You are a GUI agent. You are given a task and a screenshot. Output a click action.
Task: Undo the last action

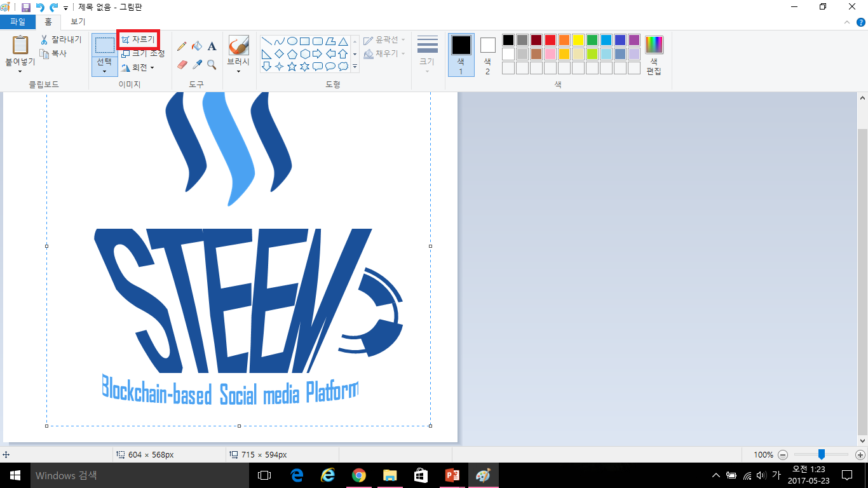(40, 8)
